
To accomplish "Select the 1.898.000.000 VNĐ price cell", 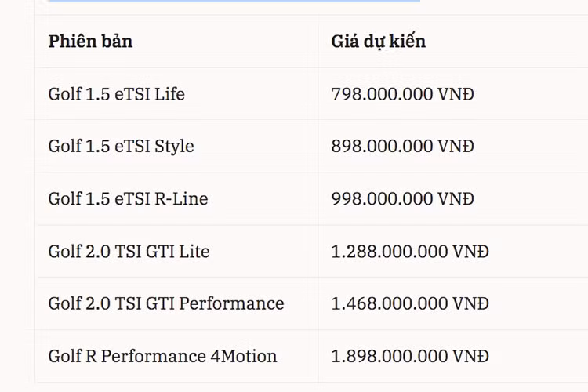I will click(x=410, y=356).
